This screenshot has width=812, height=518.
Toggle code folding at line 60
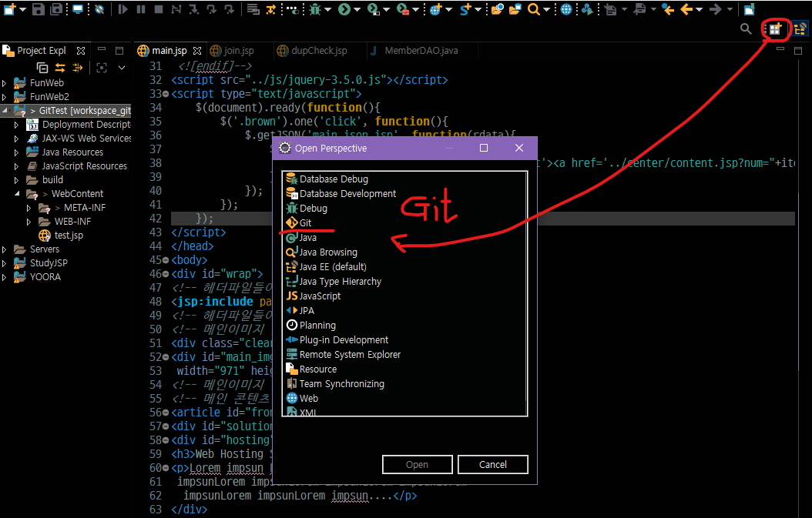[x=166, y=468]
